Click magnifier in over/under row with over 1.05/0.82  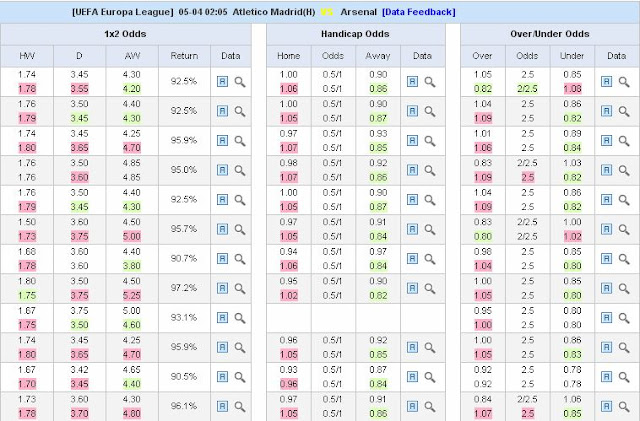624,82
